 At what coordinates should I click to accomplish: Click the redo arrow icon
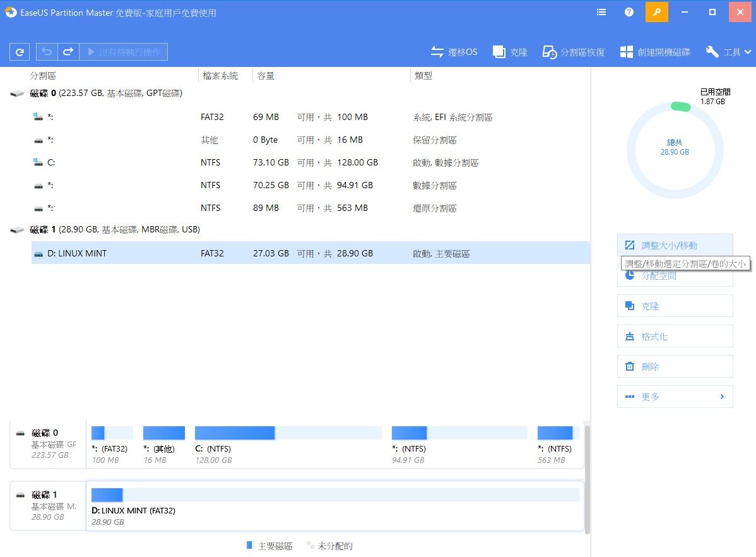[68, 52]
